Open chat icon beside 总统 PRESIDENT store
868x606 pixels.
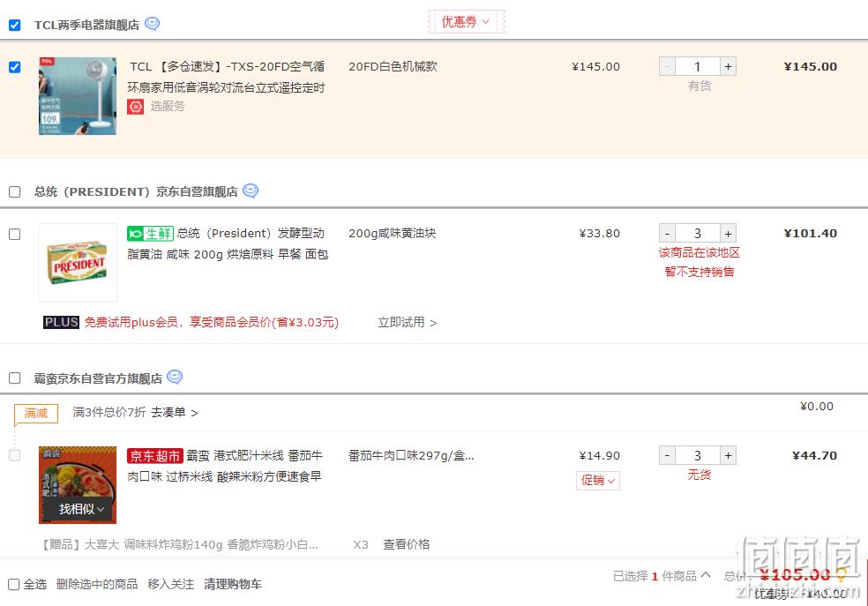251,191
